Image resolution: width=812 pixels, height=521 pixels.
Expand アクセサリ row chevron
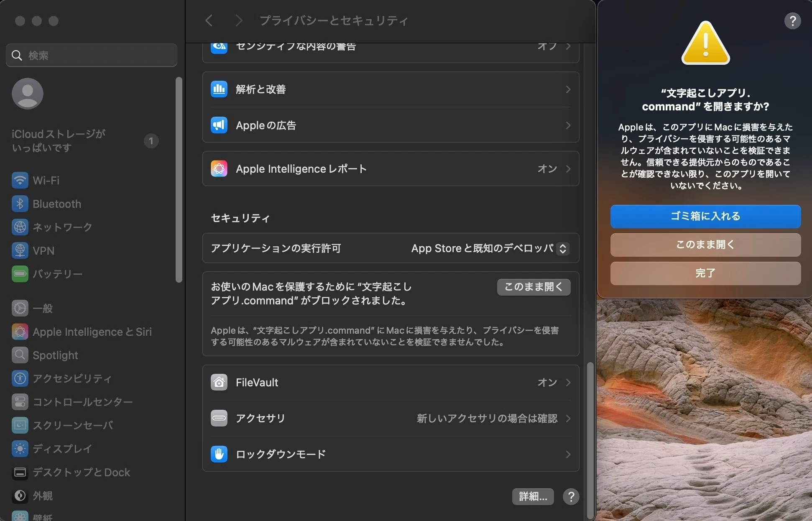568,418
